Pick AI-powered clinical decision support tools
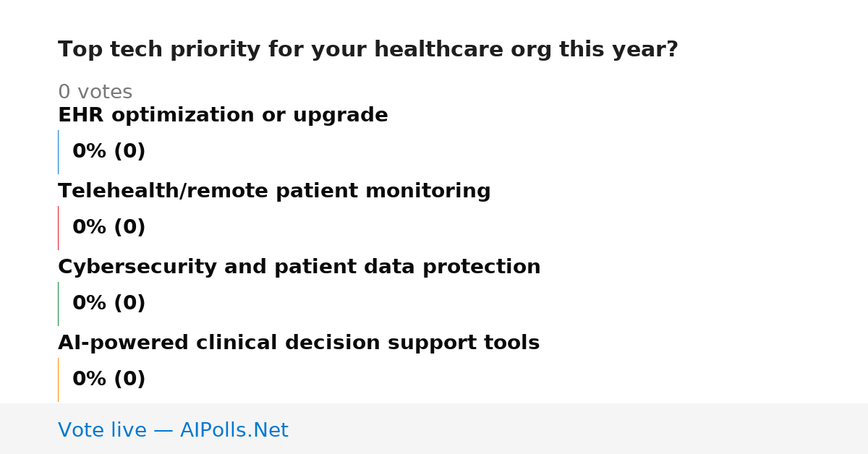 tap(299, 343)
